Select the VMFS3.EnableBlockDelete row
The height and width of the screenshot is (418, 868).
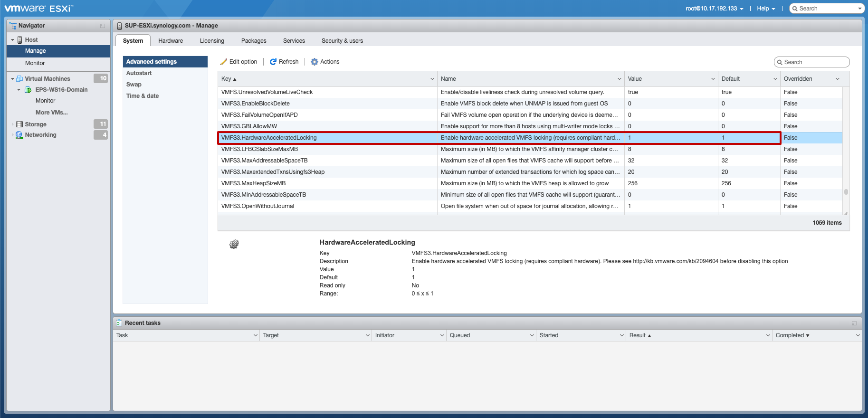(x=530, y=104)
